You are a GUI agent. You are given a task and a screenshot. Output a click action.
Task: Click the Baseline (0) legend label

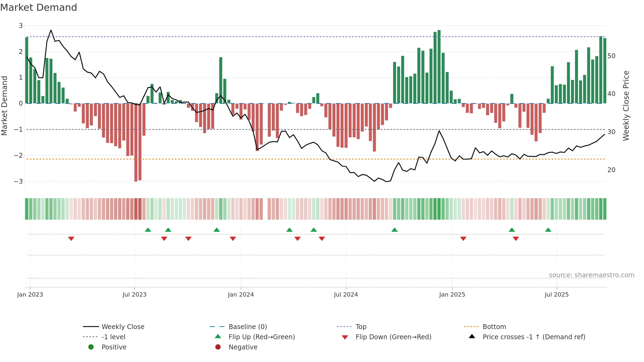click(248, 327)
